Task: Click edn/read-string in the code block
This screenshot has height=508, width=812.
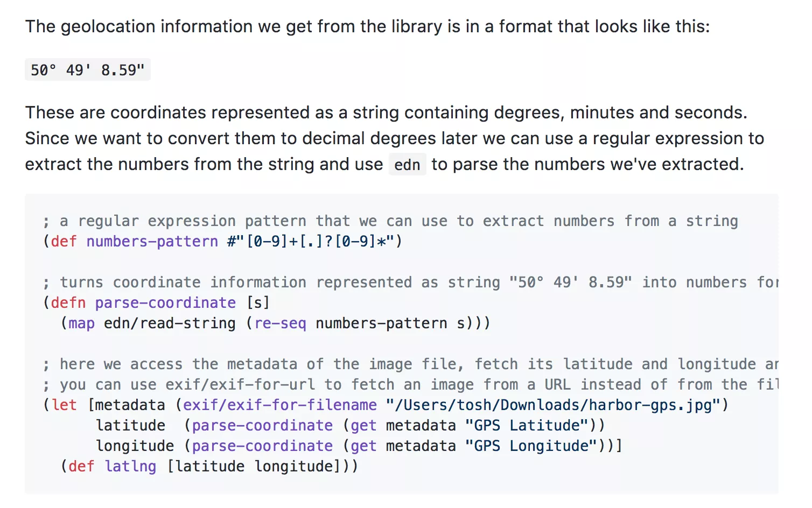Action: [x=170, y=323]
